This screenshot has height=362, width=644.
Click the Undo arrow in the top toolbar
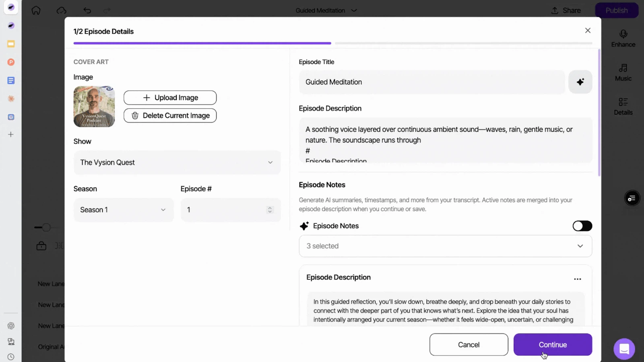point(87,10)
